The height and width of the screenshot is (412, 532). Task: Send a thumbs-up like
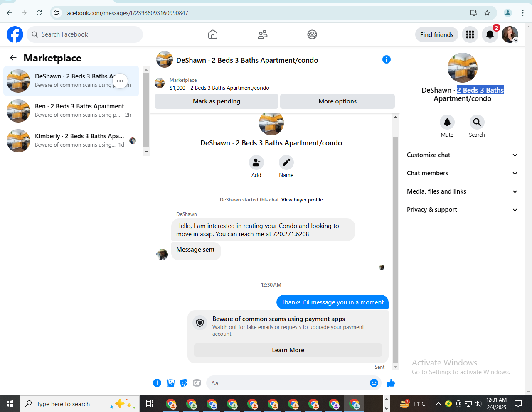pos(391,383)
